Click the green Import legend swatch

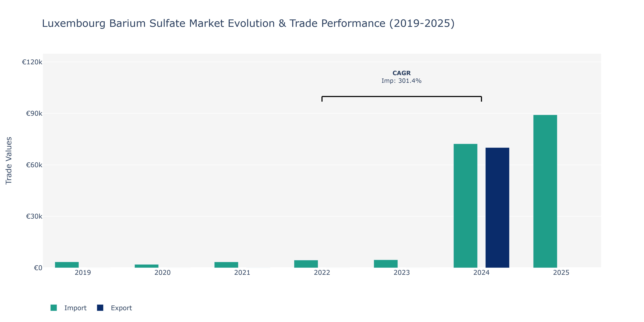tap(54, 308)
